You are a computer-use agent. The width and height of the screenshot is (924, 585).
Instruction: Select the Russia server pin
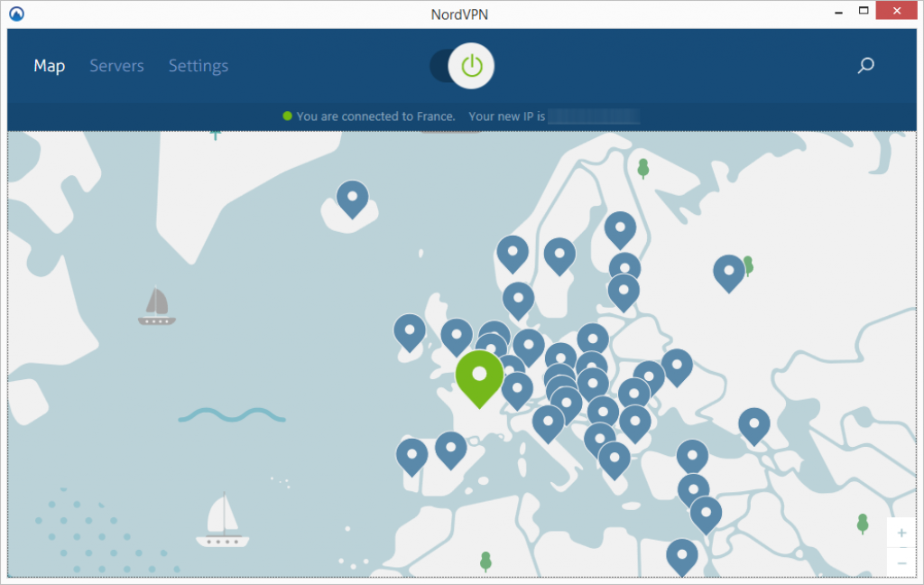click(729, 274)
